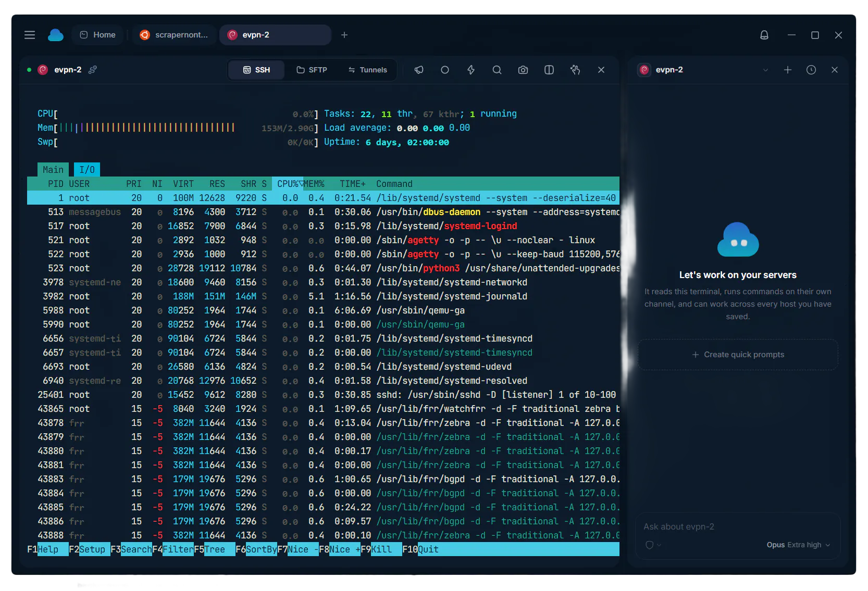Click the assistant robot cloud illustration
This screenshot has height=591, width=868.
(x=738, y=240)
